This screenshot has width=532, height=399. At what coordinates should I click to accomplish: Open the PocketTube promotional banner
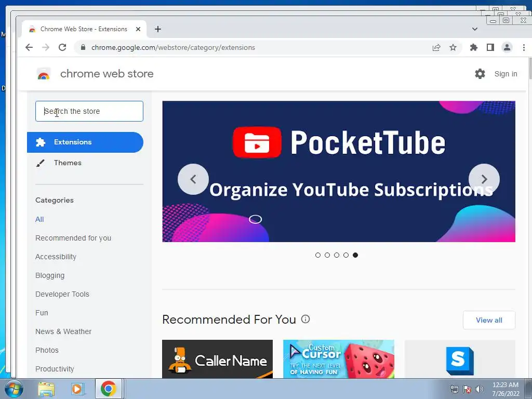(x=339, y=171)
